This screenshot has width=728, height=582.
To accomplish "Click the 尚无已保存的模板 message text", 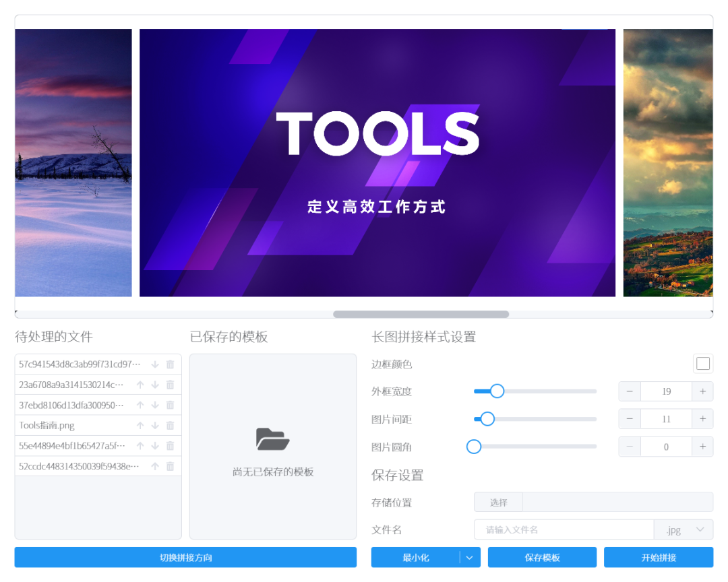I will point(273,472).
